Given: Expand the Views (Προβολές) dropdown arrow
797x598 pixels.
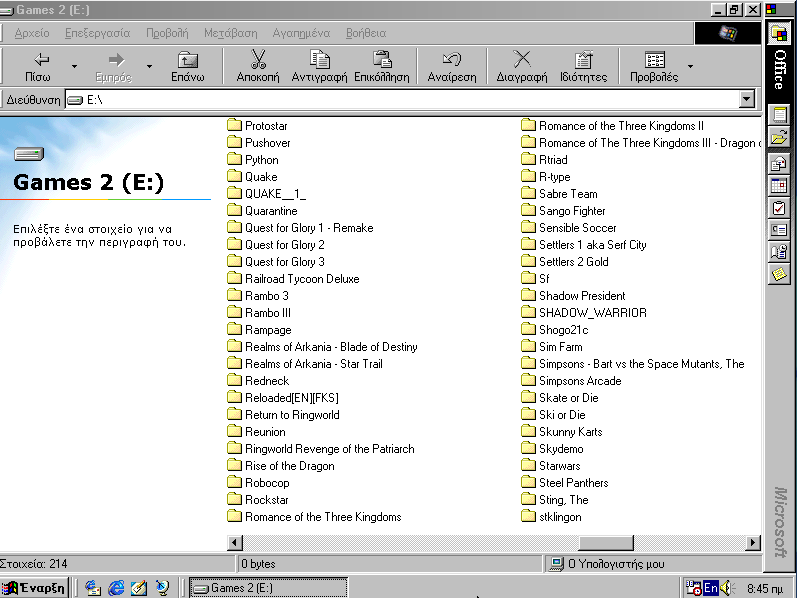Looking at the screenshot, I should point(689,67).
